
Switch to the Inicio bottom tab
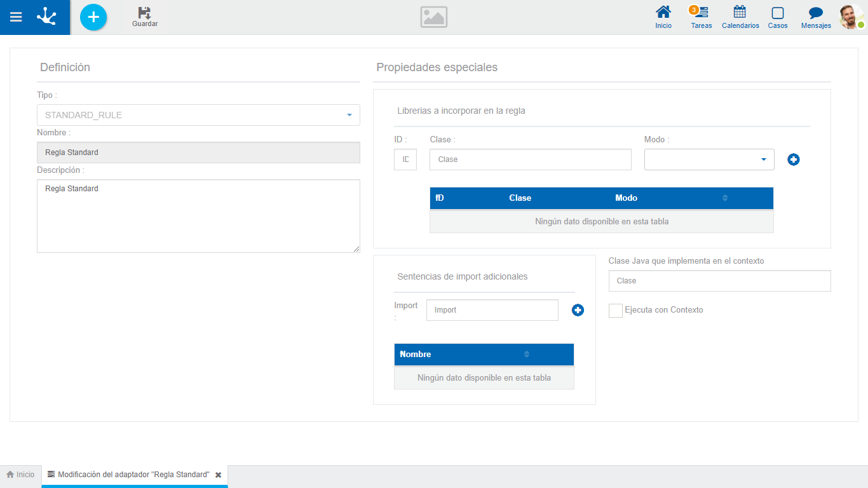click(x=20, y=475)
